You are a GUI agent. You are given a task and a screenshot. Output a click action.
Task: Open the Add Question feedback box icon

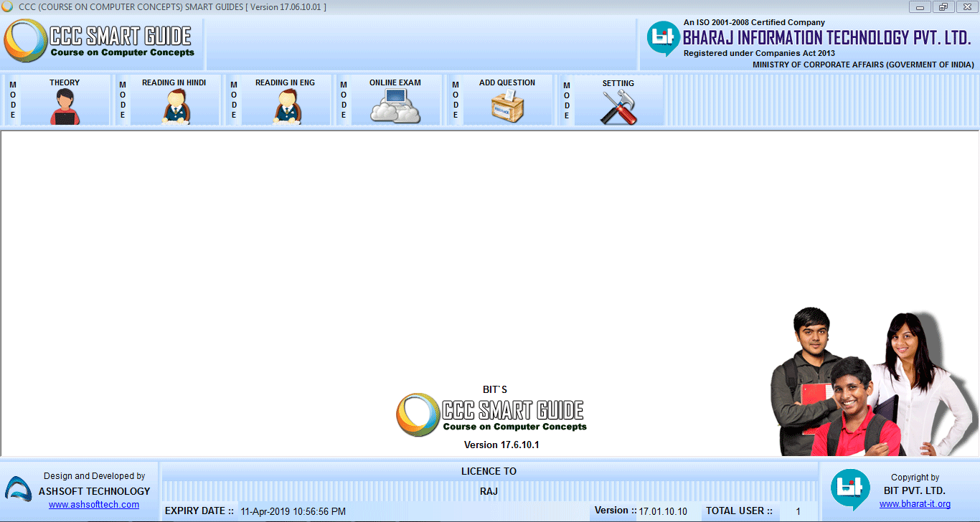pyautogui.click(x=507, y=106)
